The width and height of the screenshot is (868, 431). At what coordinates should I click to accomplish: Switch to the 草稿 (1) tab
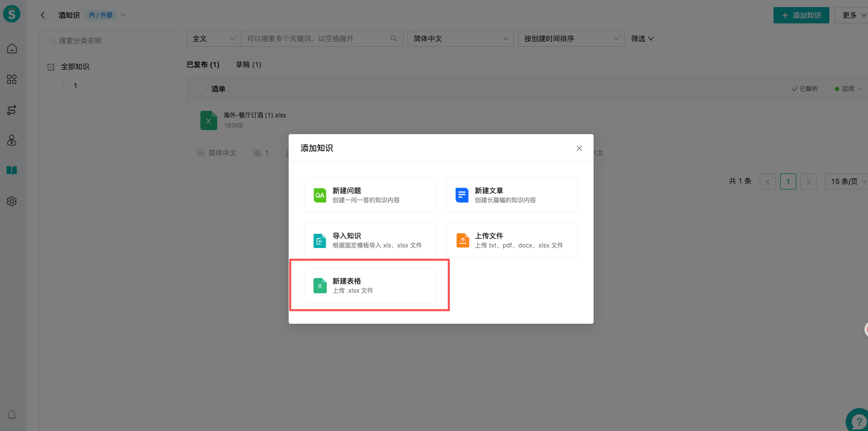249,65
